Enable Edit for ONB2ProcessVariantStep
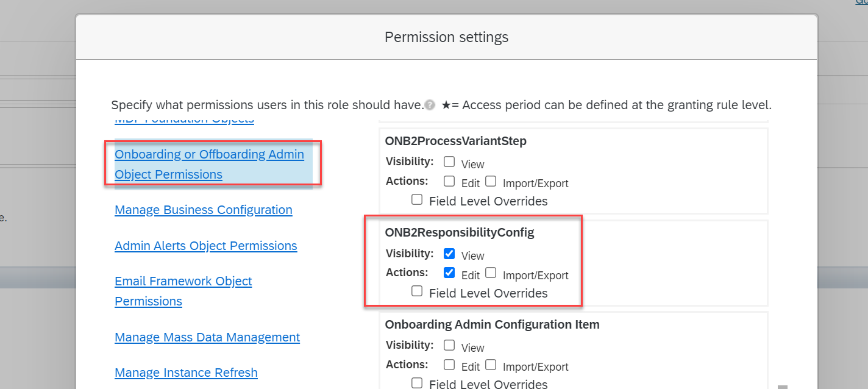868x389 pixels. 449,180
